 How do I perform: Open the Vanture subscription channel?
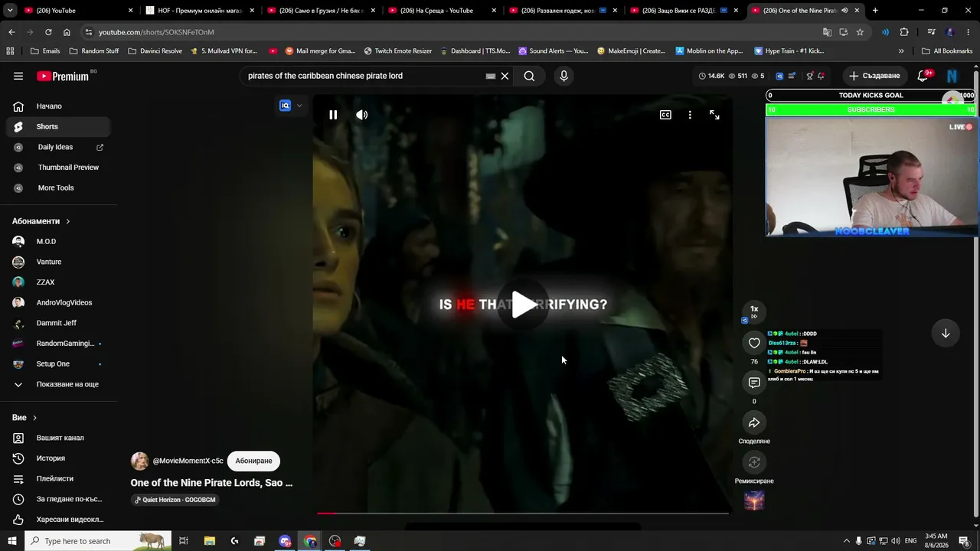[58, 262]
